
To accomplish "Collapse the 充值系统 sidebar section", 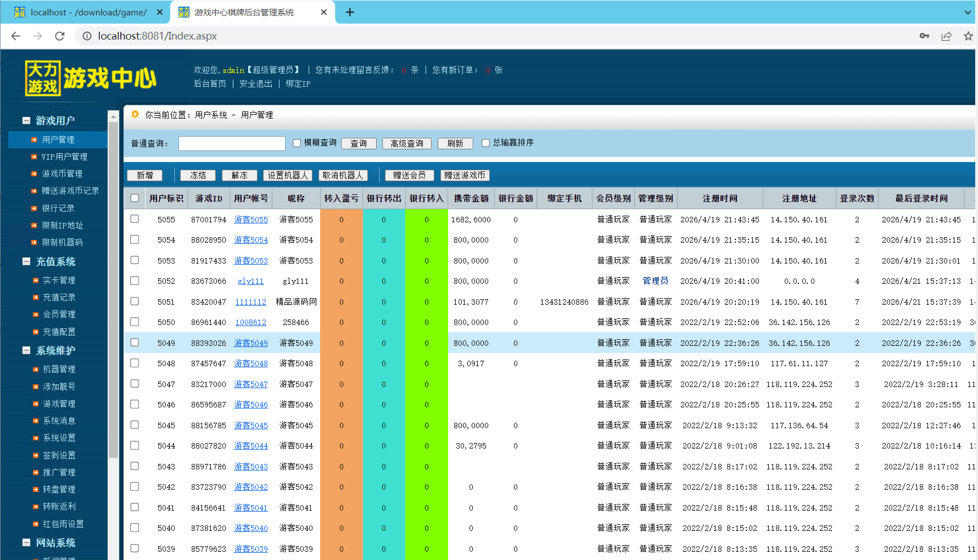I will point(26,262).
